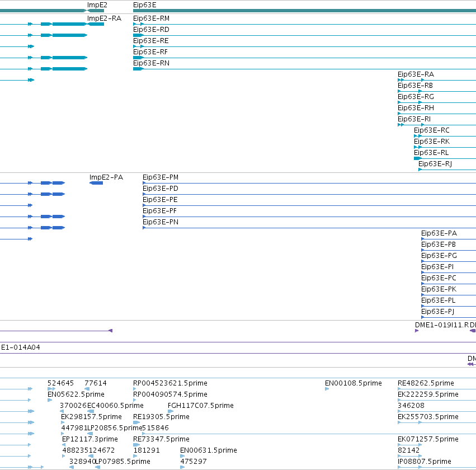The width and height of the screenshot is (476, 470).
Task: Select EST RE73347.5prime
Action: click(x=161, y=440)
